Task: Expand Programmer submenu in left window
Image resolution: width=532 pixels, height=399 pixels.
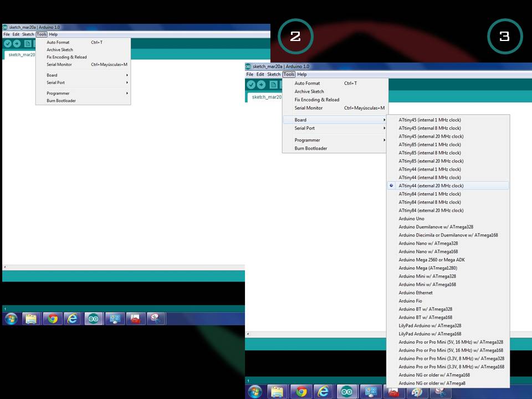Action: point(83,93)
